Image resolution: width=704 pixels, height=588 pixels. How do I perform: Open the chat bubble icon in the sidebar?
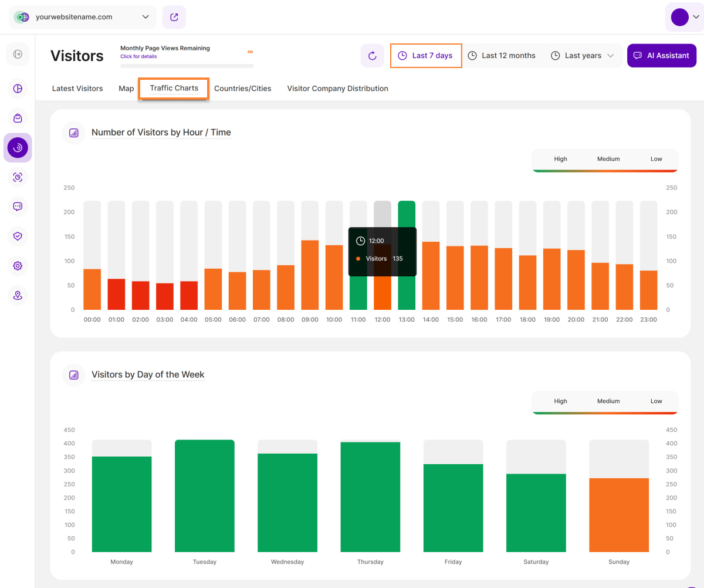pyautogui.click(x=18, y=206)
